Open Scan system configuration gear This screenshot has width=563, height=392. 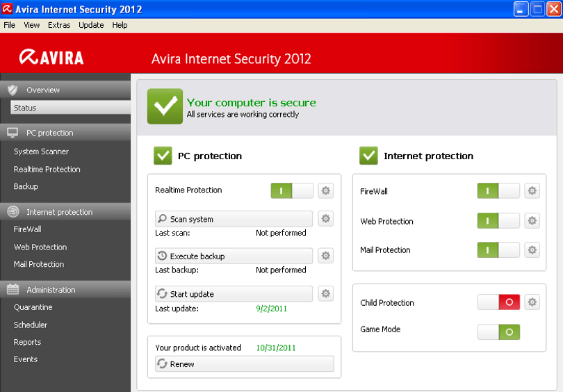(325, 218)
